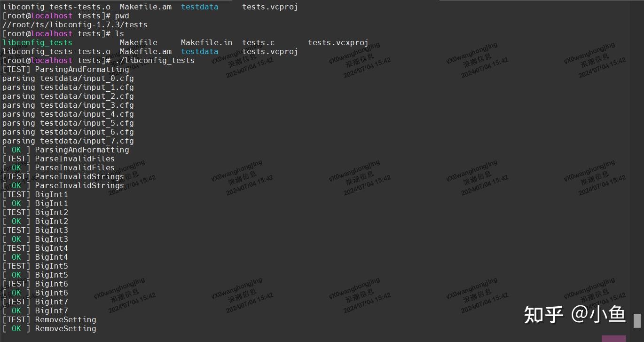Select the green OK marker for BigInt1

tap(16, 203)
